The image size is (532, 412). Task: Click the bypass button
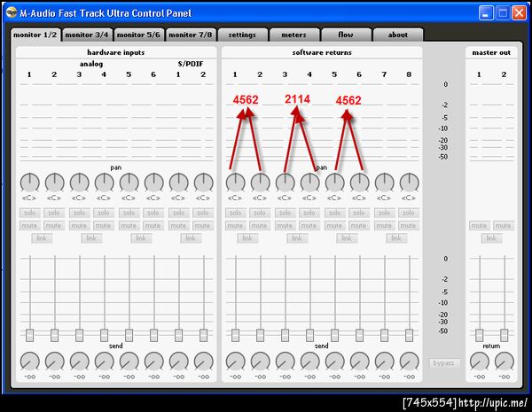coord(444,363)
